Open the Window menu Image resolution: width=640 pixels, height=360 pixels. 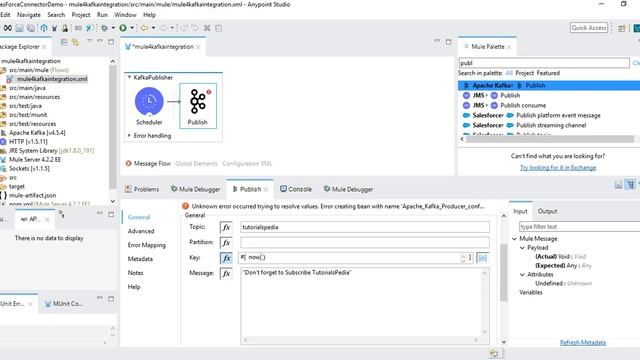(125, 15)
